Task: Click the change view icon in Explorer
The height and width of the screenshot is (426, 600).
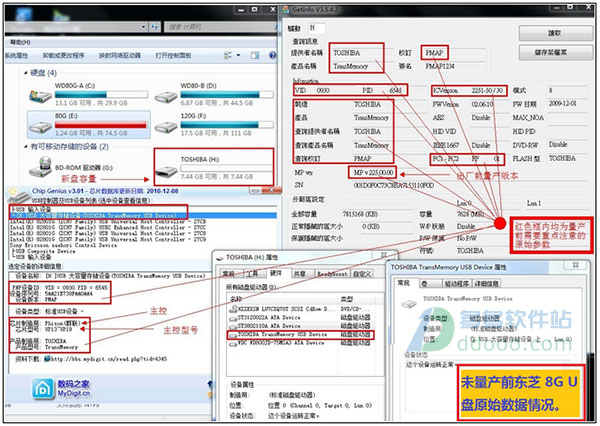Action: [x=228, y=56]
